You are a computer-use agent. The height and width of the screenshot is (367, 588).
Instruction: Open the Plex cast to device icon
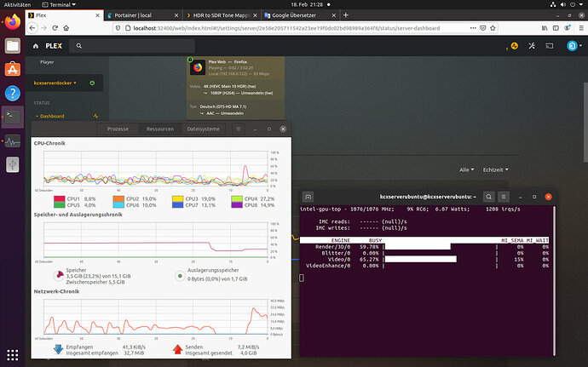[550, 46]
